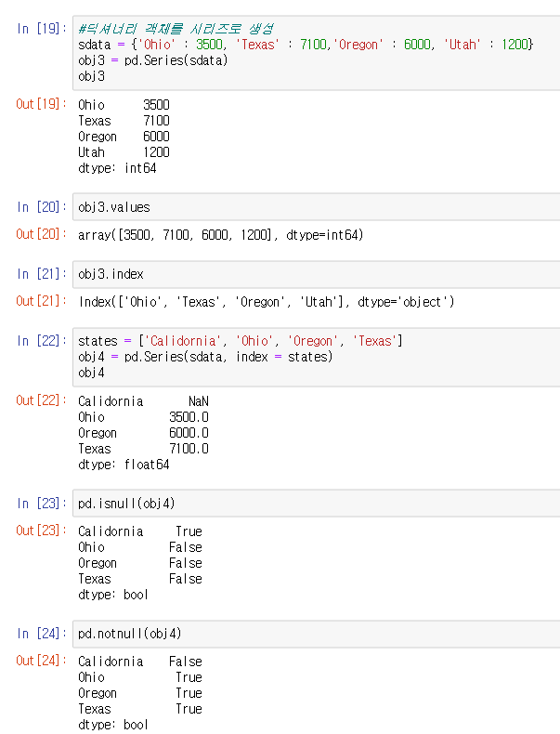Click the Out[19]: prompt label
Viewport: 560px width, 734px height.
coord(41,104)
